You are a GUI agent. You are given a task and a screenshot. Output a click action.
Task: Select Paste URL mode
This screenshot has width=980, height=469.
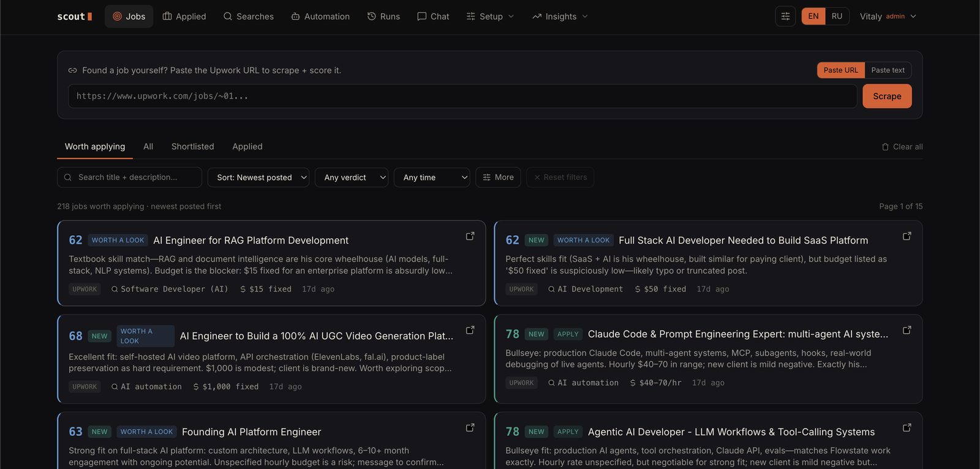pyautogui.click(x=841, y=70)
